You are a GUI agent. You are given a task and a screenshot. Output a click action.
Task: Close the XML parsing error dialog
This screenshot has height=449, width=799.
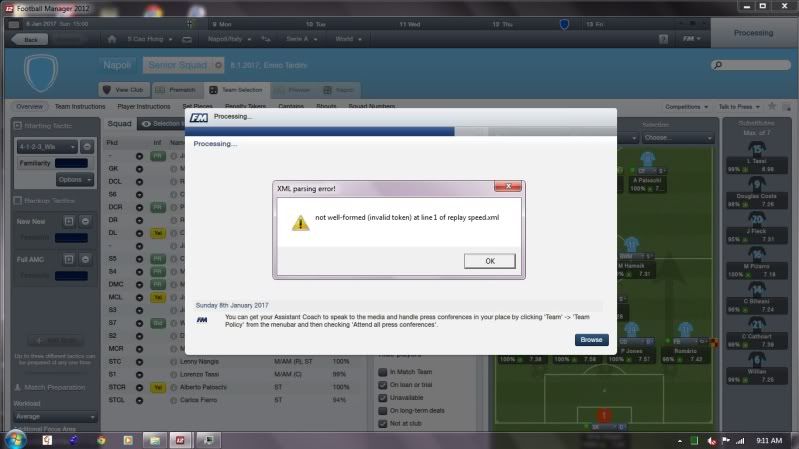click(x=508, y=187)
